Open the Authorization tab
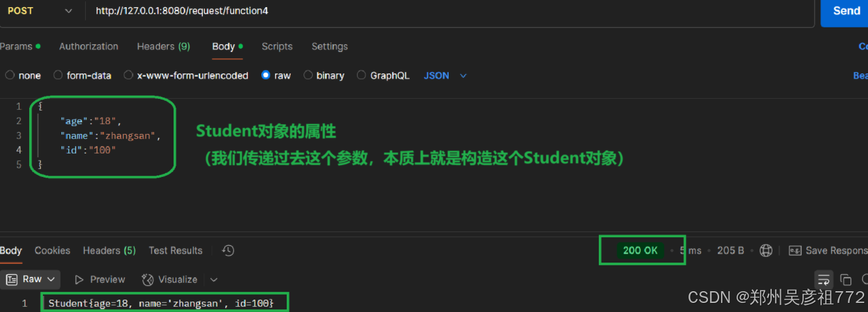This screenshot has width=868, height=312. 88,47
